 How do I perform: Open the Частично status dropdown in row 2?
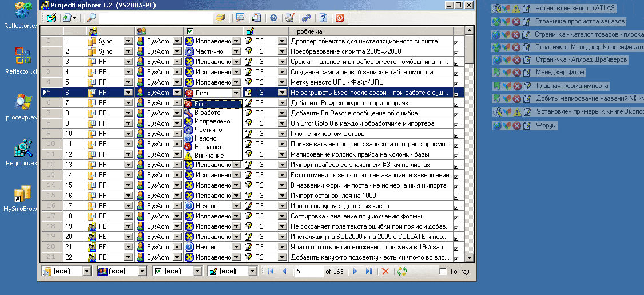point(237,51)
